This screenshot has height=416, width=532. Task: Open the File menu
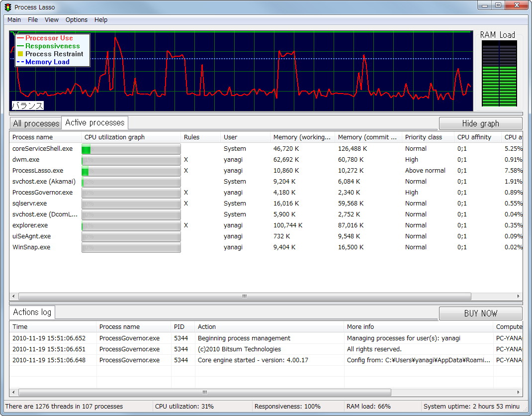(x=33, y=20)
